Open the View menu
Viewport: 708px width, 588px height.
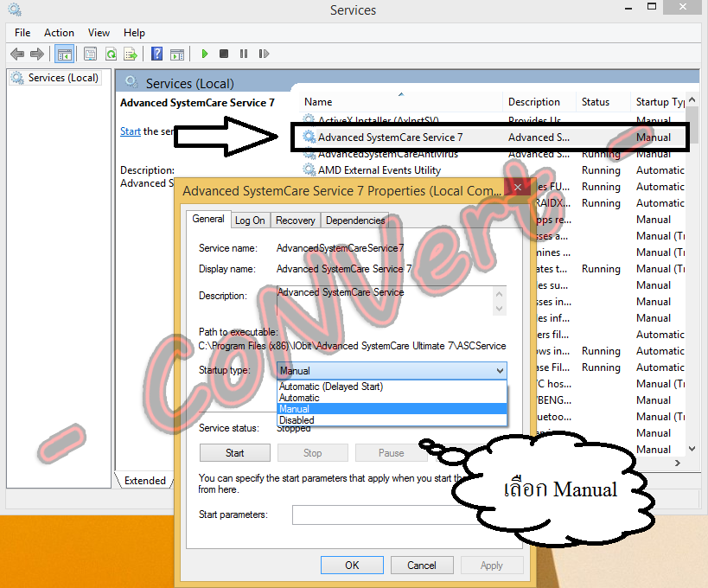coord(99,33)
